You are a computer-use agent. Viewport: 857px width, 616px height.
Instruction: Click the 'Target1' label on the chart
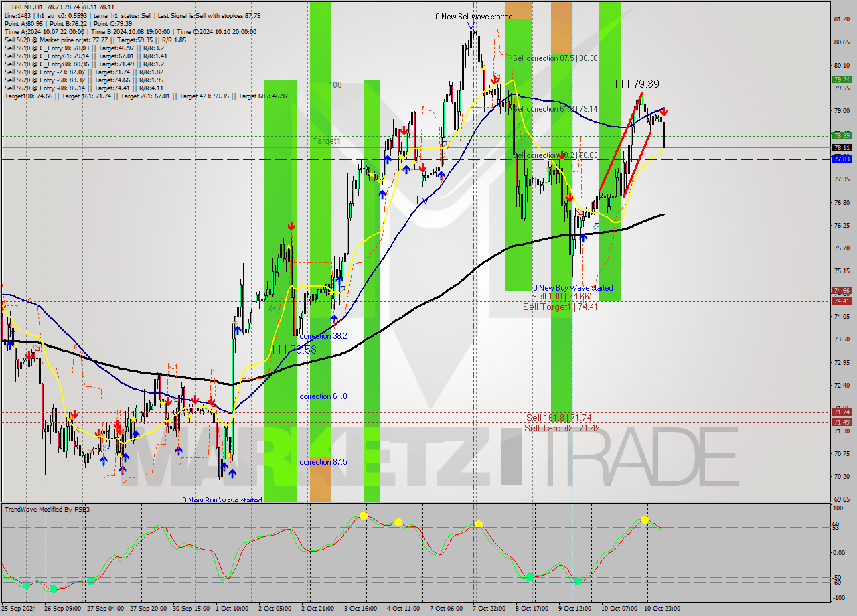pyautogui.click(x=327, y=141)
